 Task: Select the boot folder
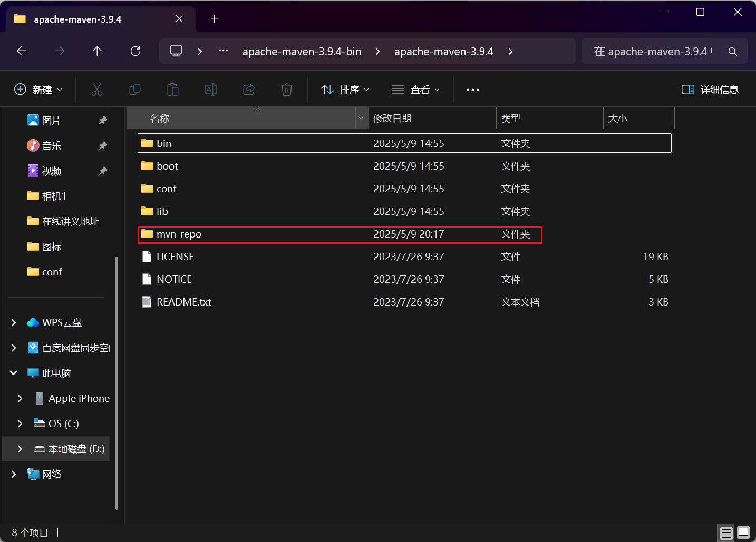click(x=404, y=166)
